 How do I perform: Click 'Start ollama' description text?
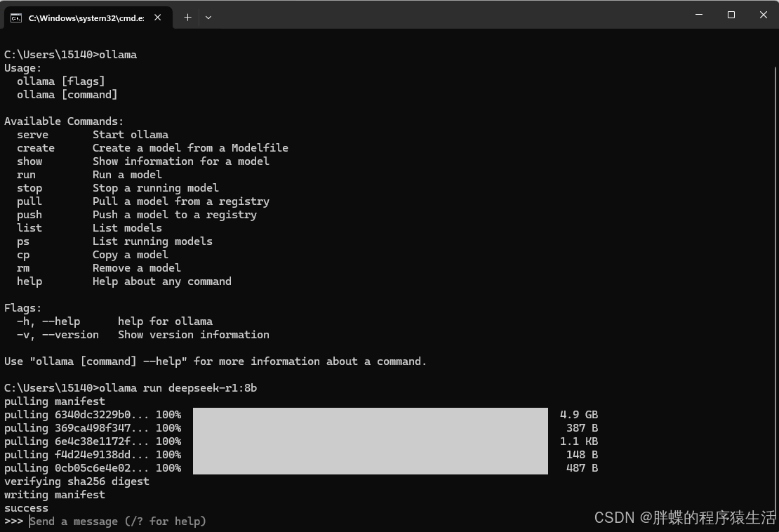[x=131, y=135]
